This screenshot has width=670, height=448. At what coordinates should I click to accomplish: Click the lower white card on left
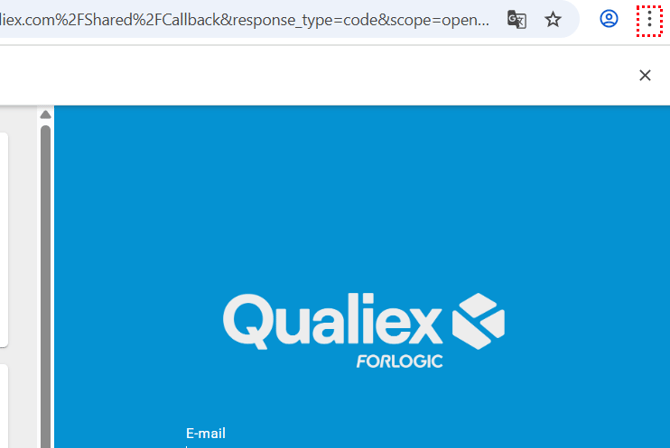coord(3,406)
